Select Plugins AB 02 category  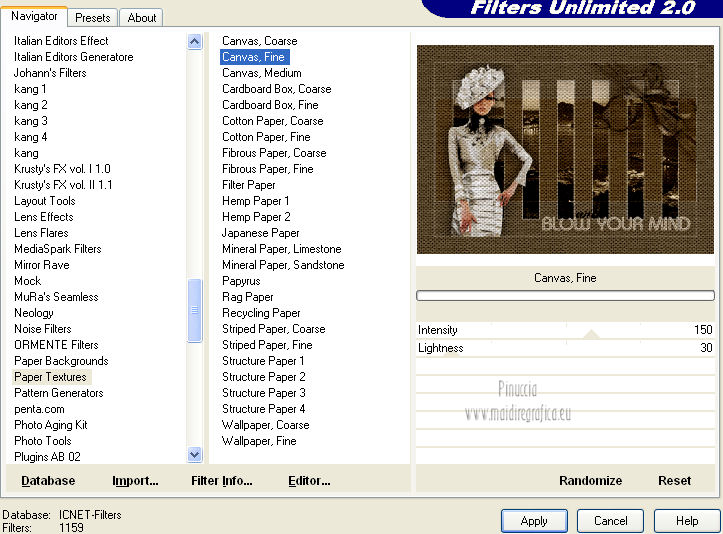[47, 457]
